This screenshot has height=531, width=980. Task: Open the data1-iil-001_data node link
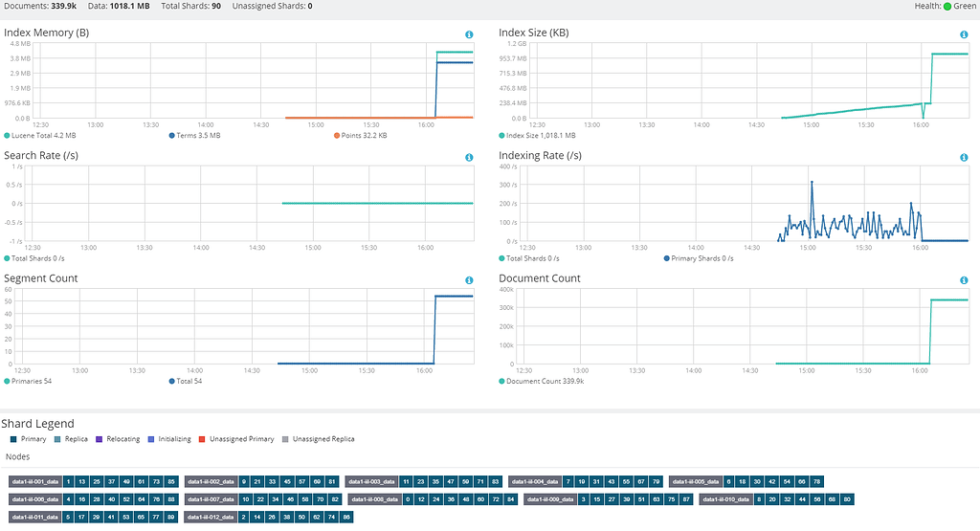pyautogui.click(x=35, y=481)
